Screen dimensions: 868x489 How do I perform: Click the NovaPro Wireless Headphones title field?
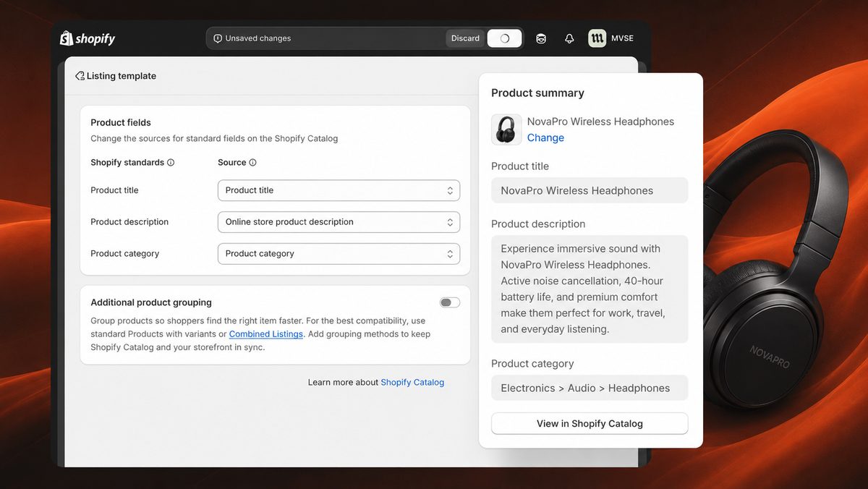coord(590,190)
